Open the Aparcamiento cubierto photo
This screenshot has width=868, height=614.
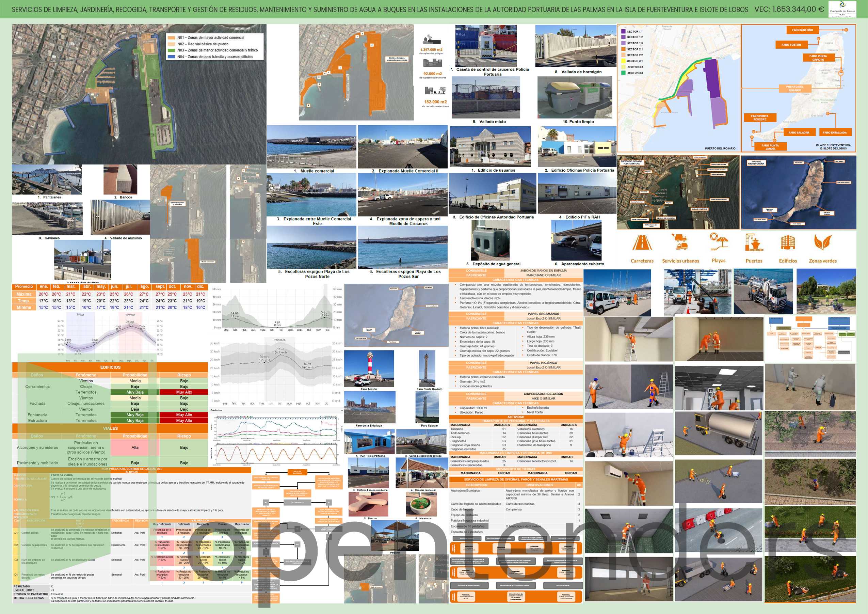pos(576,241)
